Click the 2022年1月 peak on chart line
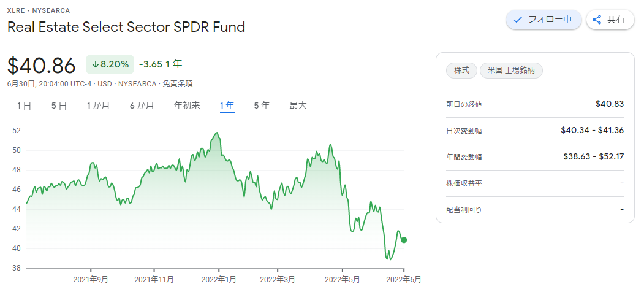This screenshot has width=644, height=292. click(x=217, y=133)
